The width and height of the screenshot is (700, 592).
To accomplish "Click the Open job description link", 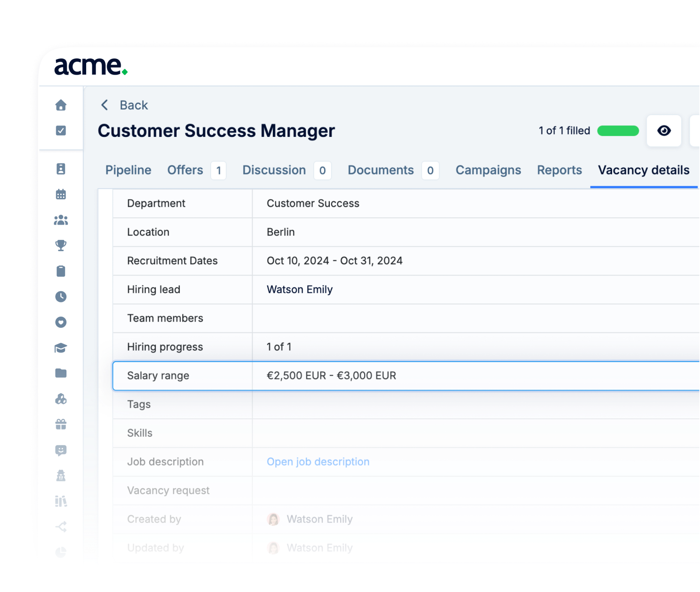I will point(317,462).
